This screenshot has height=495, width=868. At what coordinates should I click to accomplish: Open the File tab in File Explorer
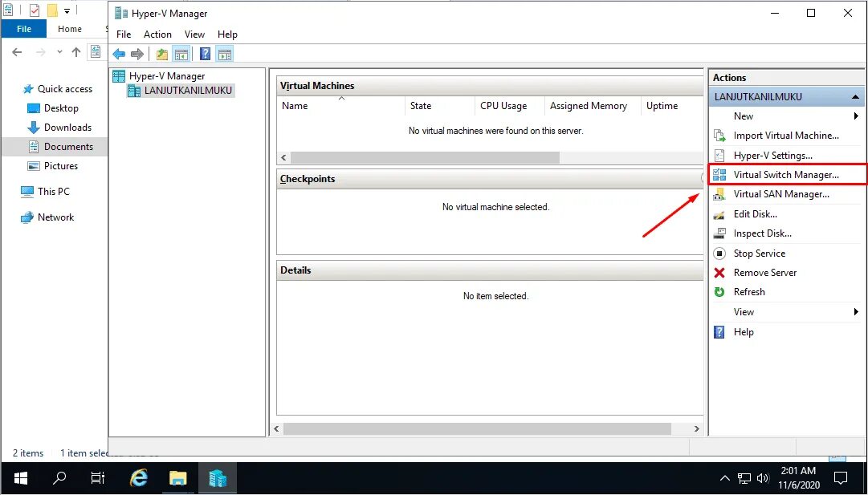[x=24, y=29]
